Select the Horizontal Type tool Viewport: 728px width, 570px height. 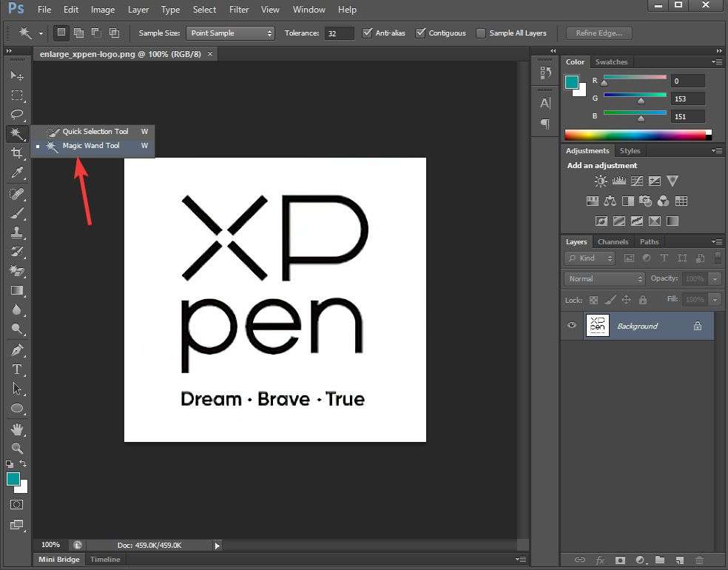(16, 369)
